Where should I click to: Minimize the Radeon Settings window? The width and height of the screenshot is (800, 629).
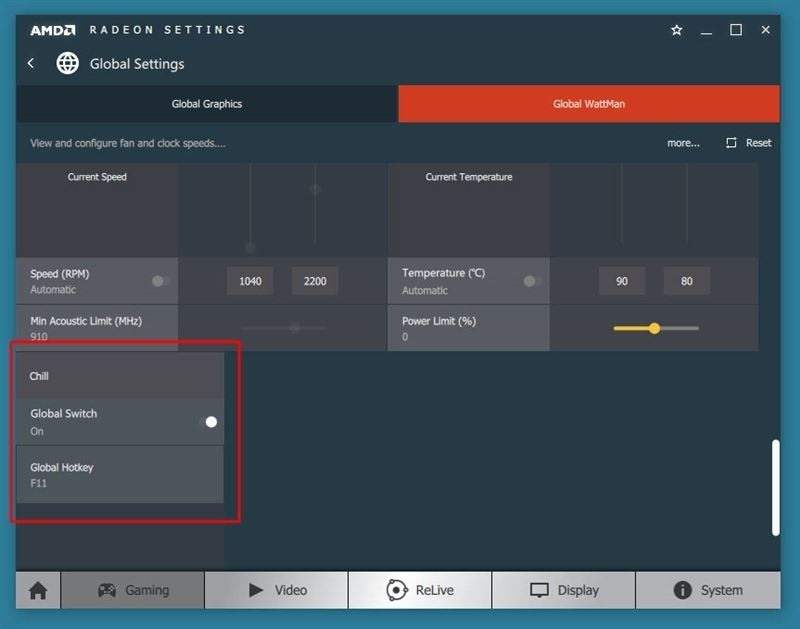pos(706,31)
